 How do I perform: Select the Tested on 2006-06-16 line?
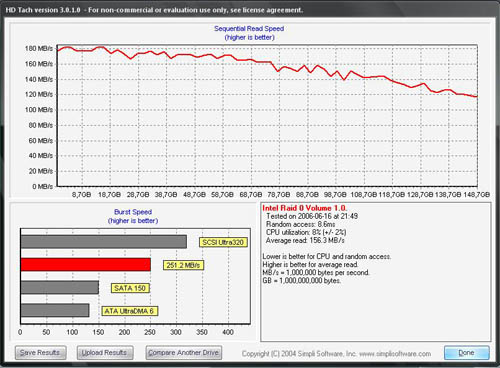click(312, 216)
